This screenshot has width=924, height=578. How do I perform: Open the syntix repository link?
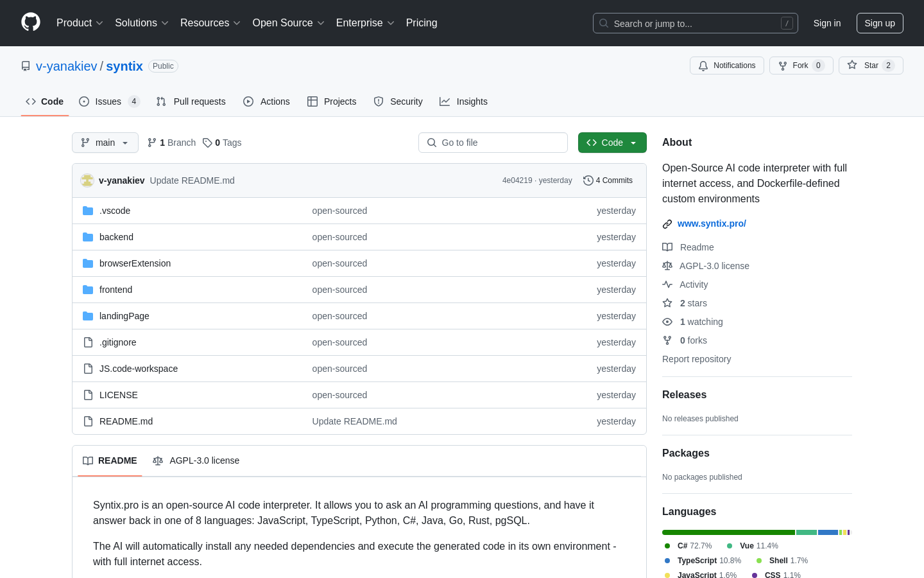coord(124,66)
